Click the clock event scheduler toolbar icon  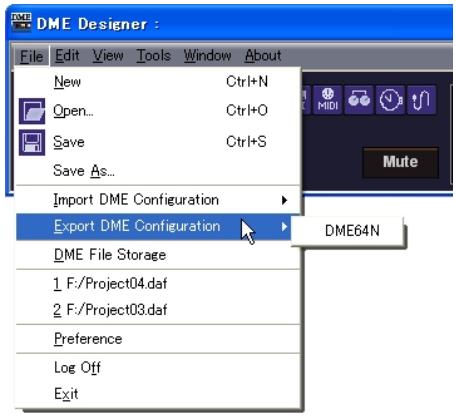(390, 100)
